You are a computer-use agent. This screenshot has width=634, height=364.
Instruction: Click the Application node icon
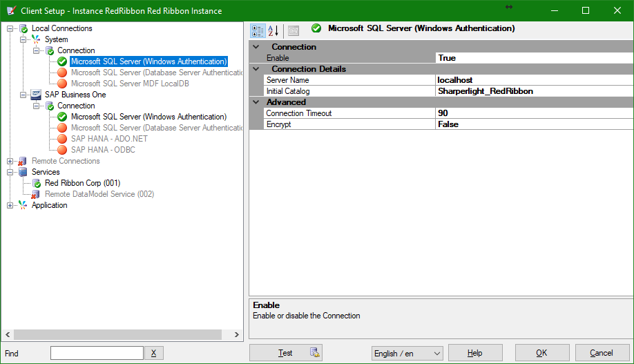(23, 205)
